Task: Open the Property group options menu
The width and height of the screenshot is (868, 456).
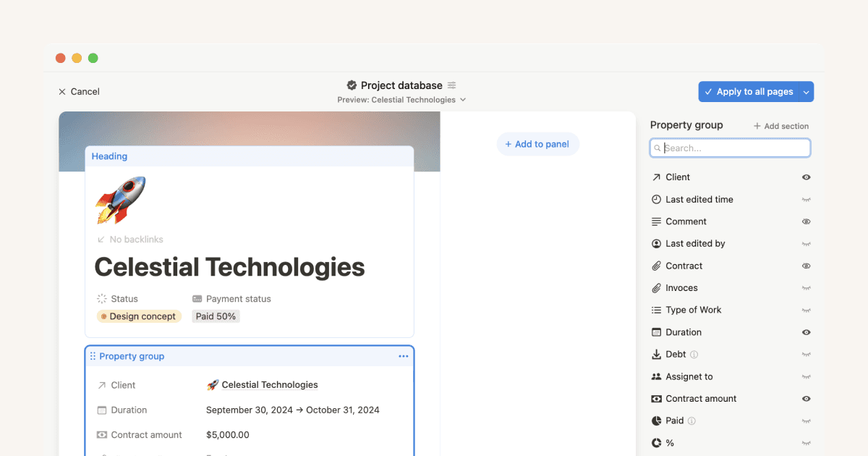Action: coord(404,355)
